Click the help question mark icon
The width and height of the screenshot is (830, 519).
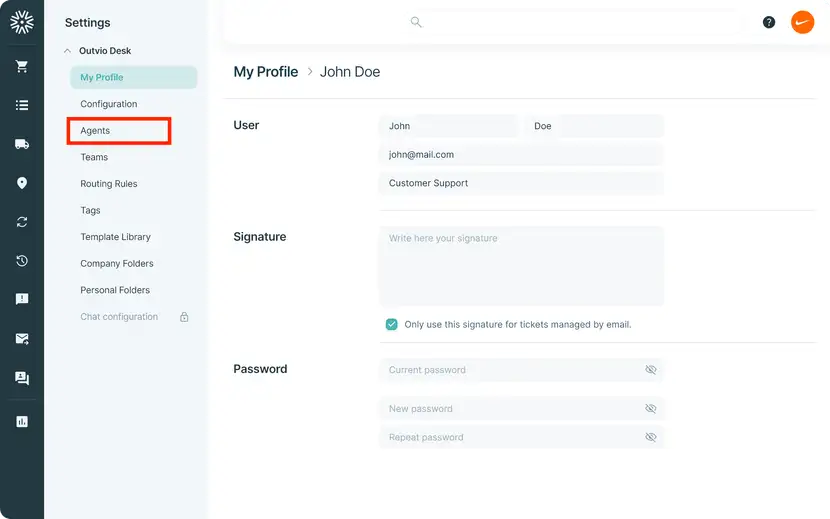click(769, 22)
